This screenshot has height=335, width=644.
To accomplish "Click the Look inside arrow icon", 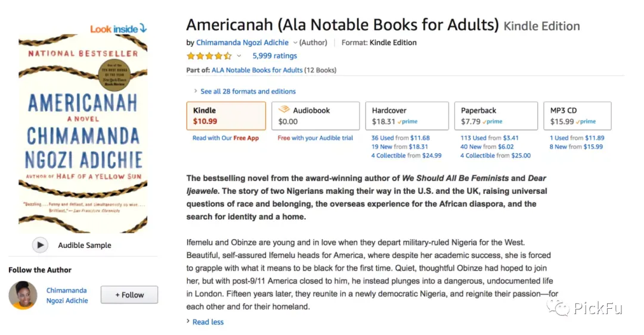I will point(143,28).
